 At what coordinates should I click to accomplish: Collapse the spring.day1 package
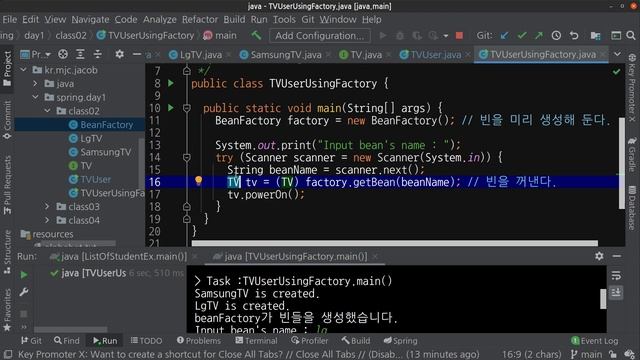point(36,97)
